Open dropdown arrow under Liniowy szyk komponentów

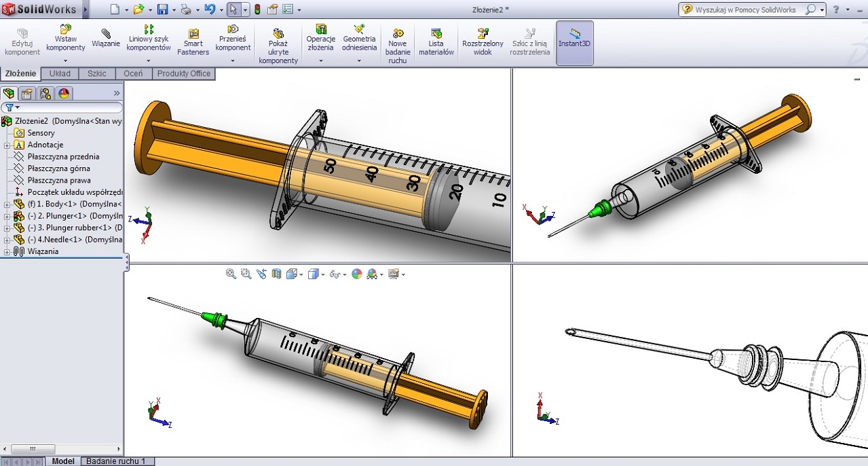point(149,60)
